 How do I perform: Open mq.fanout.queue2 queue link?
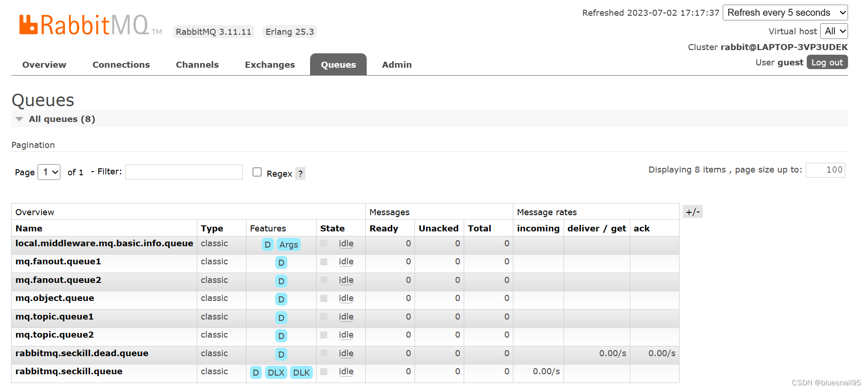pyautogui.click(x=58, y=280)
